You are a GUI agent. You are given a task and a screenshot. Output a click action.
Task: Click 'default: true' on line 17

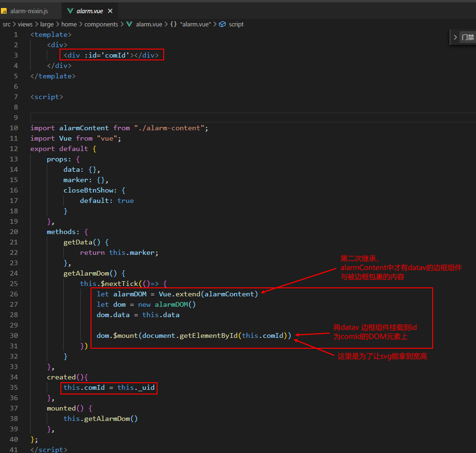pos(107,201)
